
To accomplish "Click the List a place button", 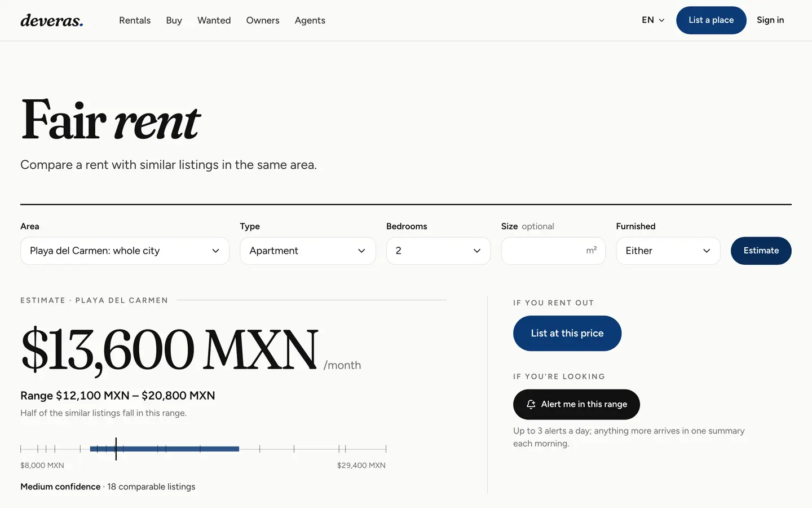I will pyautogui.click(x=711, y=20).
